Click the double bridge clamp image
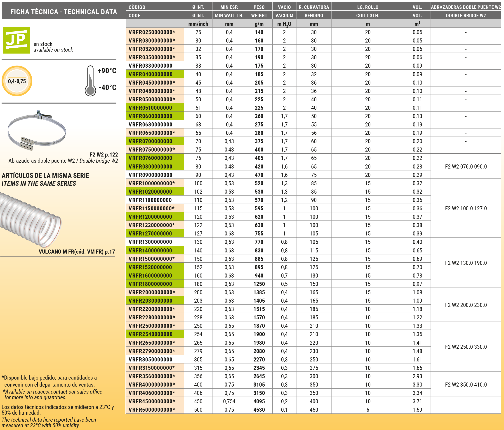The height and width of the screenshot is (430, 504). coord(36,131)
